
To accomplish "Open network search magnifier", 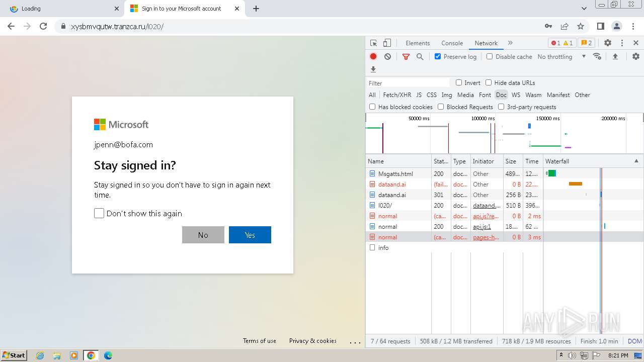I will [x=420, y=57].
